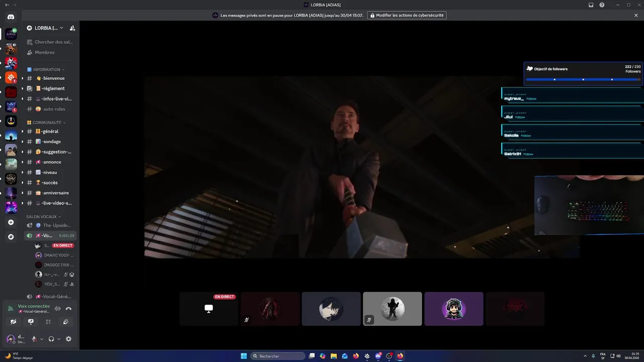Select Itz-_-v voice participant

tap(54, 275)
